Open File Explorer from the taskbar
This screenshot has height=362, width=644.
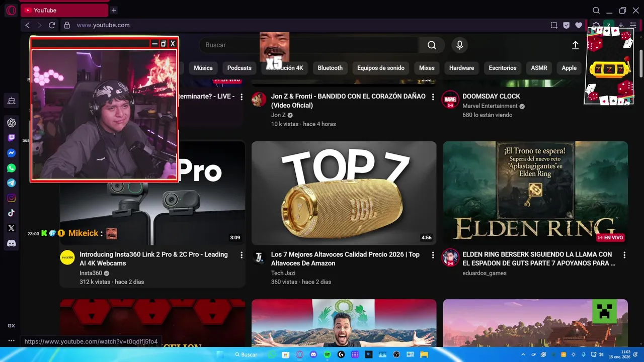click(x=424, y=354)
